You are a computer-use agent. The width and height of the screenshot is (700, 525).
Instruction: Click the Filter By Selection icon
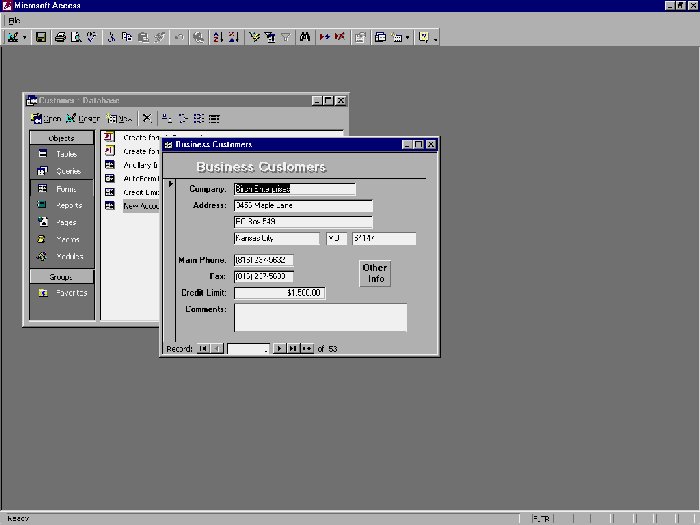click(252, 37)
